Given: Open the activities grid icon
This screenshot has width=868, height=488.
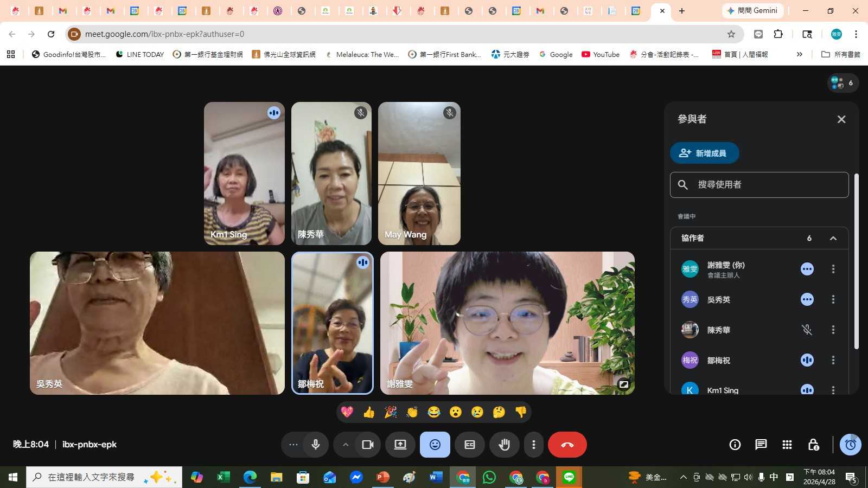Looking at the screenshot, I should coord(787,445).
